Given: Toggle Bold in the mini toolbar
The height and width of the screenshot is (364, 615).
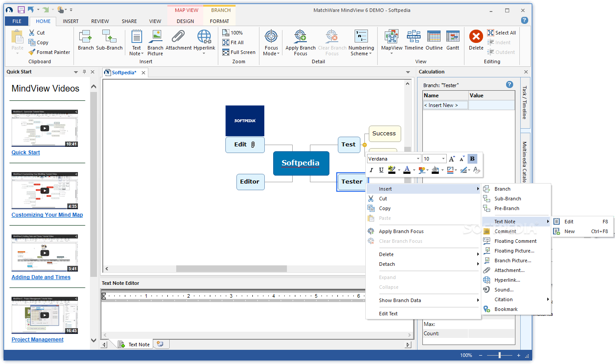Looking at the screenshot, I should [472, 159].
